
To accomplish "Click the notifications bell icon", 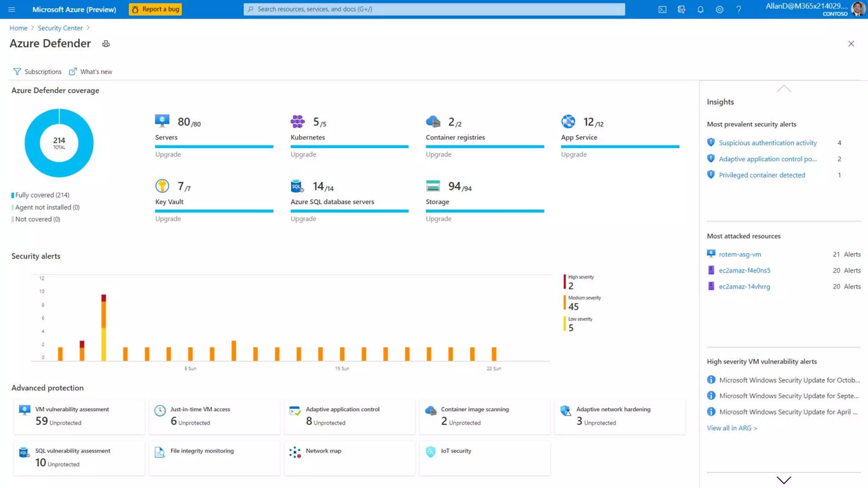I will 700,9.
